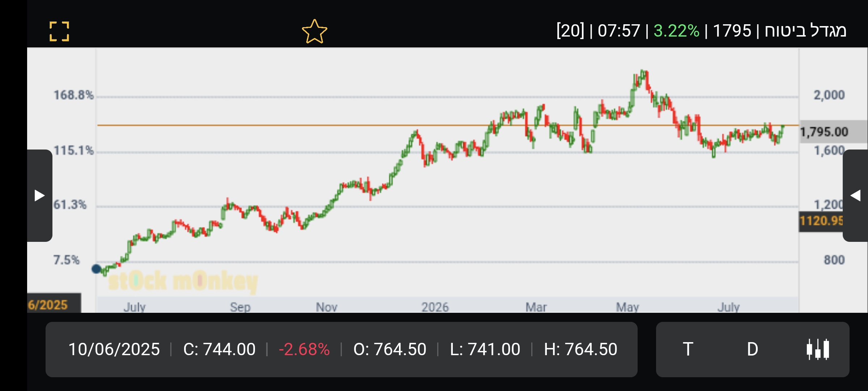Click the 1120.95 crosshair price tag
The height and width of the screenshot is (391, 868).
(x=821, y=221)
